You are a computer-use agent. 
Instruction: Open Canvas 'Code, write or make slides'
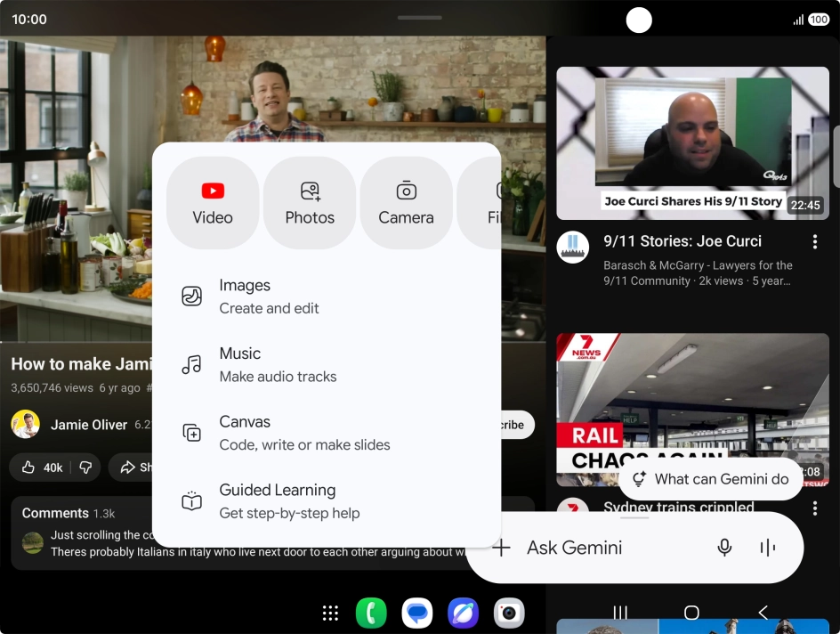coord(327,433)
